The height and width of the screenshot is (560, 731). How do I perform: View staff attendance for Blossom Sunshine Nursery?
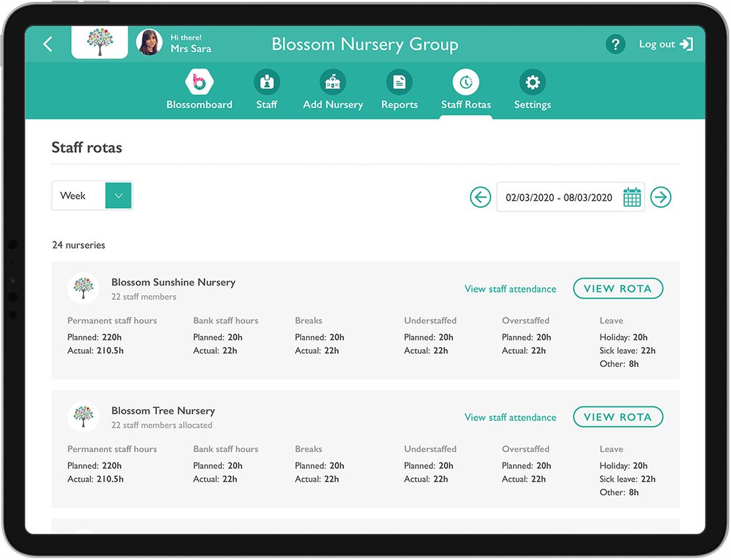510,289
